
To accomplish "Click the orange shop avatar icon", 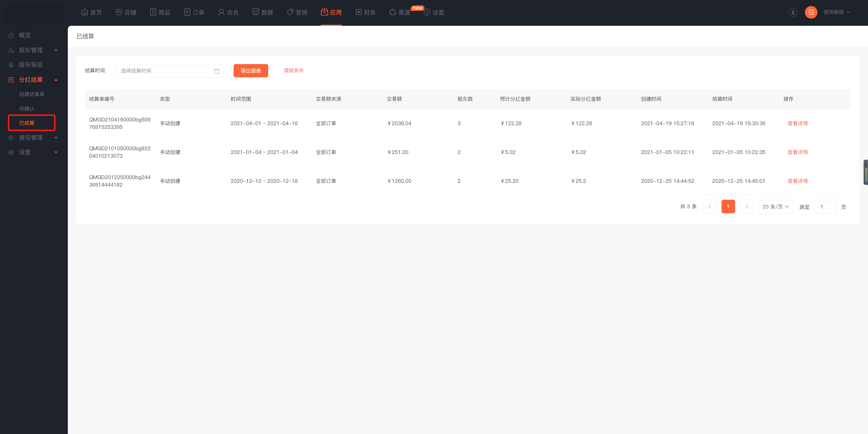I will coord(811,12).
